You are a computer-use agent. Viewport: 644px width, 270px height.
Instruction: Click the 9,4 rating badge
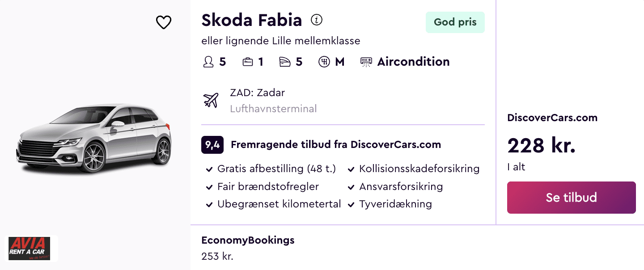coord(212,145)
